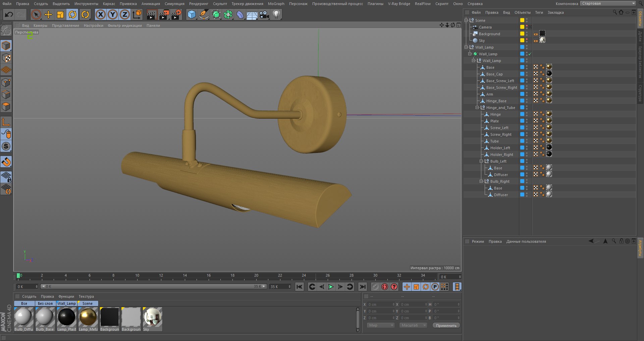The image size is (644, 341).
Task: Add a Light object
Action: (276, 14)
